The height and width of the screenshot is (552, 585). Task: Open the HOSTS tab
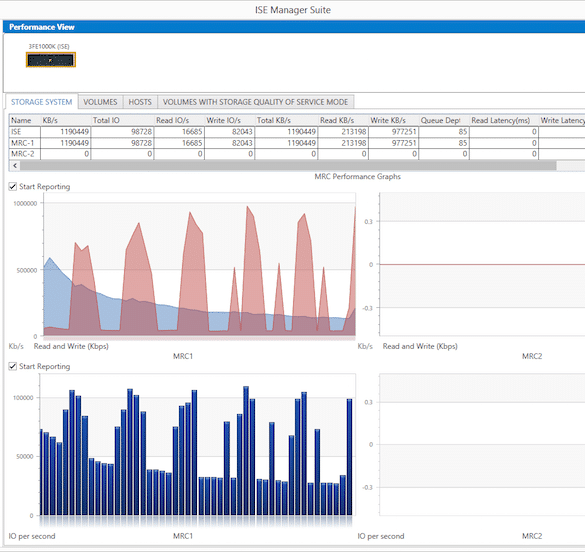pyautogui.click(x=140, y=102)
